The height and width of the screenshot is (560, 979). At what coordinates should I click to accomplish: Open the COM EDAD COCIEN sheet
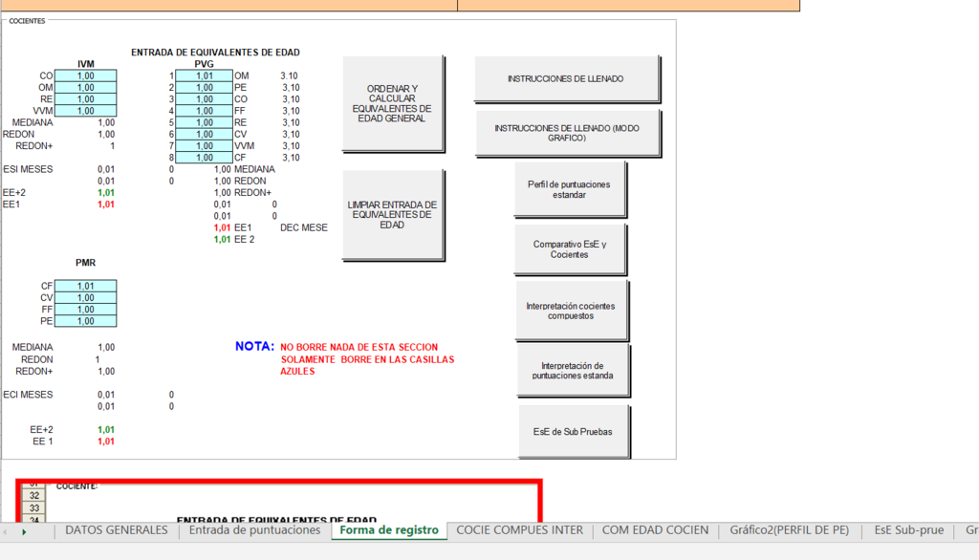(655, 529)
